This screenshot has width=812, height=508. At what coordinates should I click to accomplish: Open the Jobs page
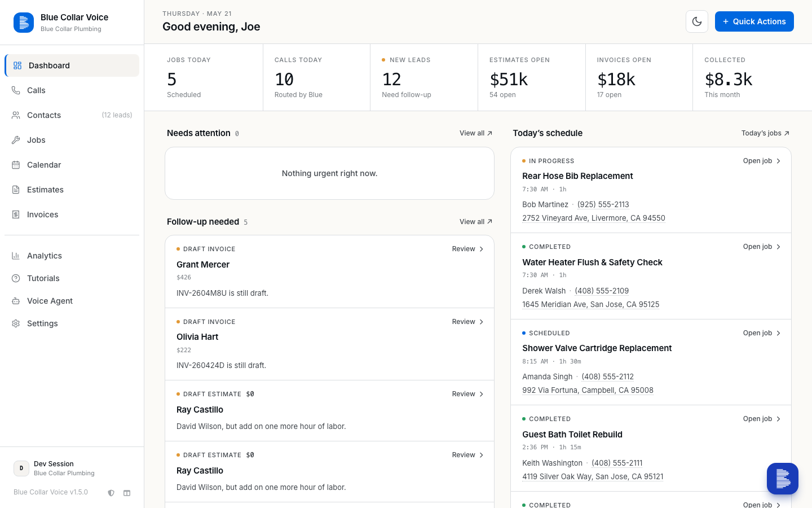click(x=72, y=140)
